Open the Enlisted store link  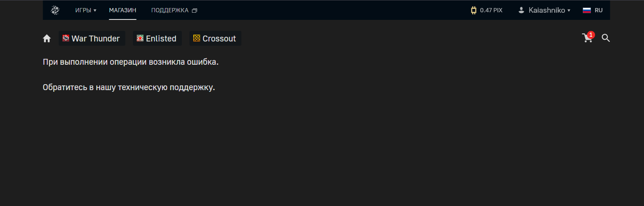[161, 38]
